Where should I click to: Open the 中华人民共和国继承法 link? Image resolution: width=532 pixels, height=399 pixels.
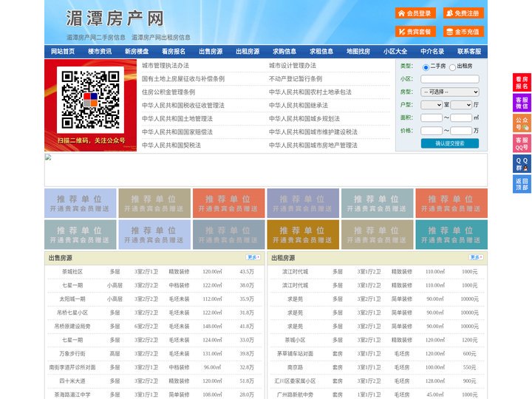(299, 105)
